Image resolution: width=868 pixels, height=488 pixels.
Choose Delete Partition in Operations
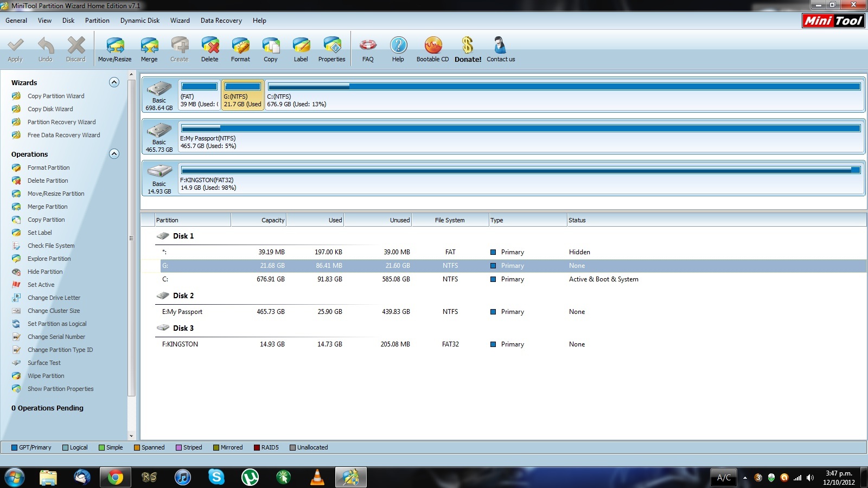tap(48, 181)
